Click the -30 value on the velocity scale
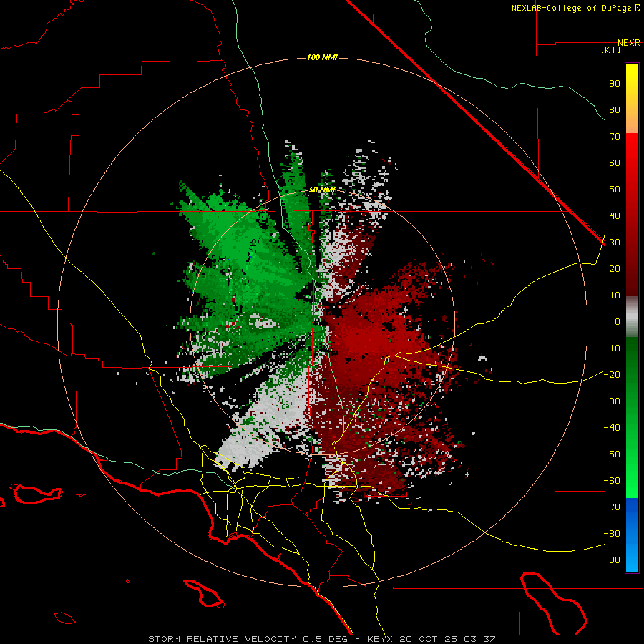Viewport: 644px width, 644px height. [x=612, y=401]
